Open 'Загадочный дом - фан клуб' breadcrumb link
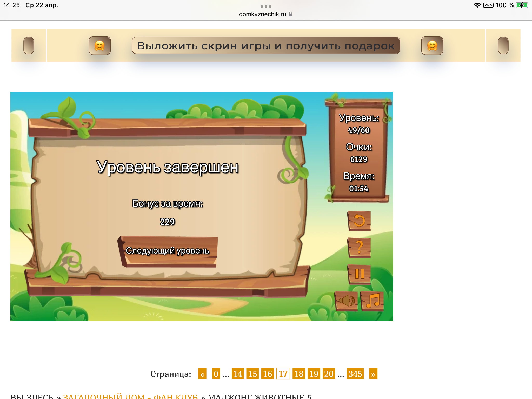Viewport: 532px width, 399px height. click(130, 396)
